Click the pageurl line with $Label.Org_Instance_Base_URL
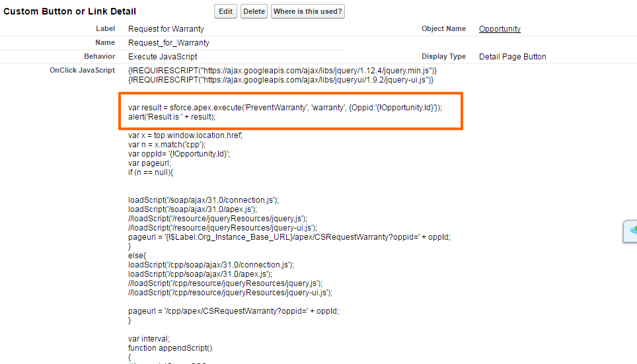Screen dimensions: 637x364 [x=289, y=237]
